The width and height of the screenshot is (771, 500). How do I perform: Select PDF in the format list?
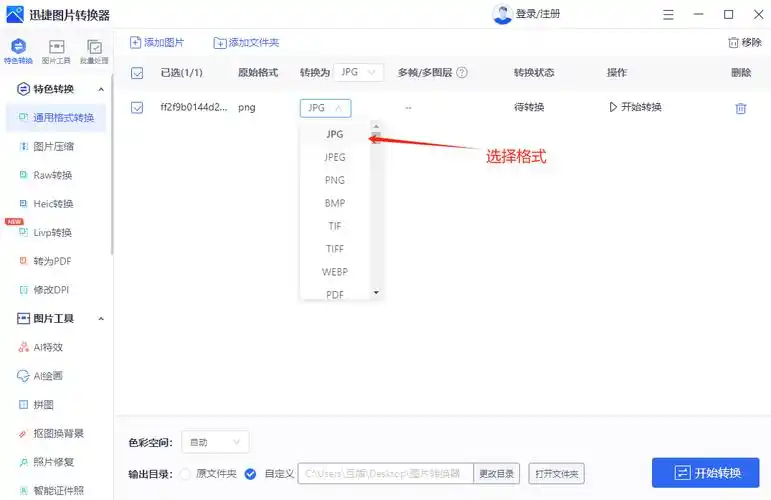pos(335,293)
